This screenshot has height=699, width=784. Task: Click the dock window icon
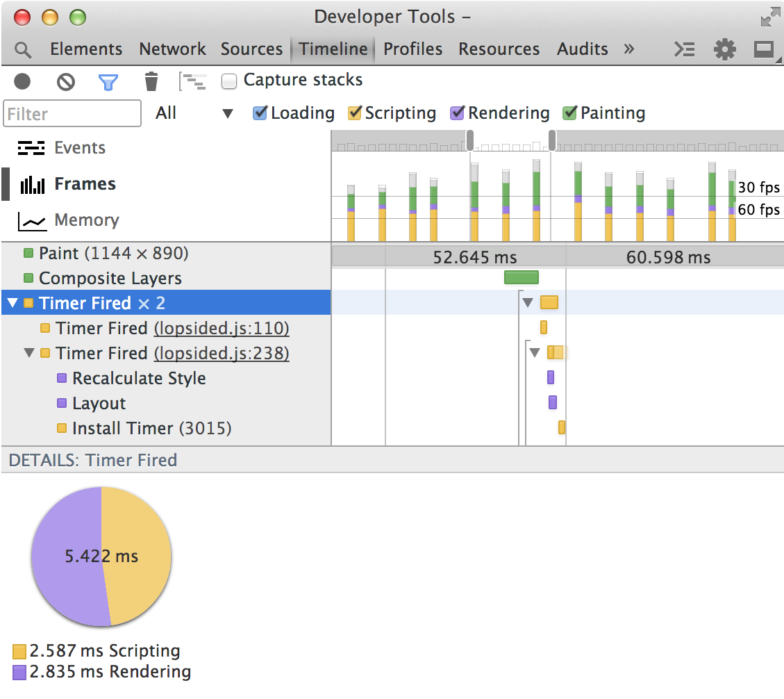pyautogui.click(x=764, y=49)
